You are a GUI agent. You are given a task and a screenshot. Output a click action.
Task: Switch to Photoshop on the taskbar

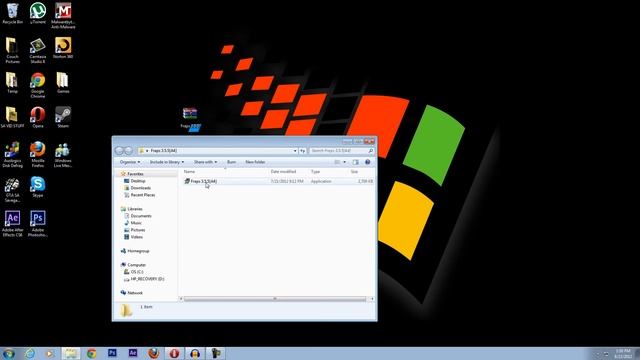click(x=112, y=353)
